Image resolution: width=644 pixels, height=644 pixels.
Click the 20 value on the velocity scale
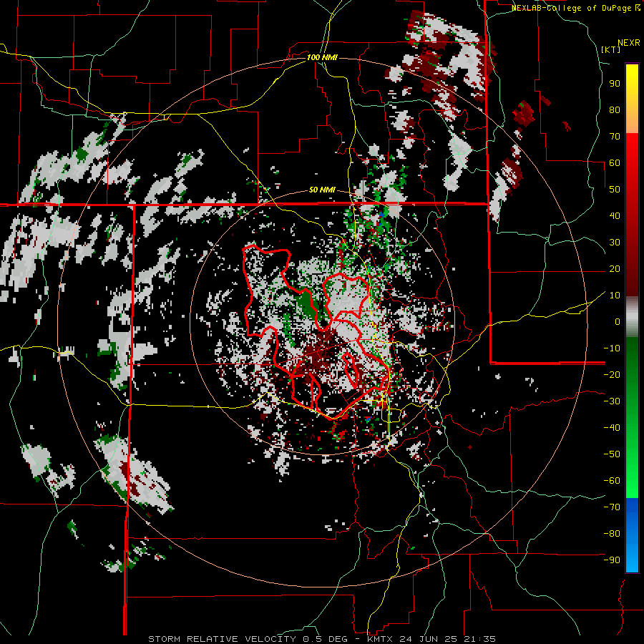point(615,269)
